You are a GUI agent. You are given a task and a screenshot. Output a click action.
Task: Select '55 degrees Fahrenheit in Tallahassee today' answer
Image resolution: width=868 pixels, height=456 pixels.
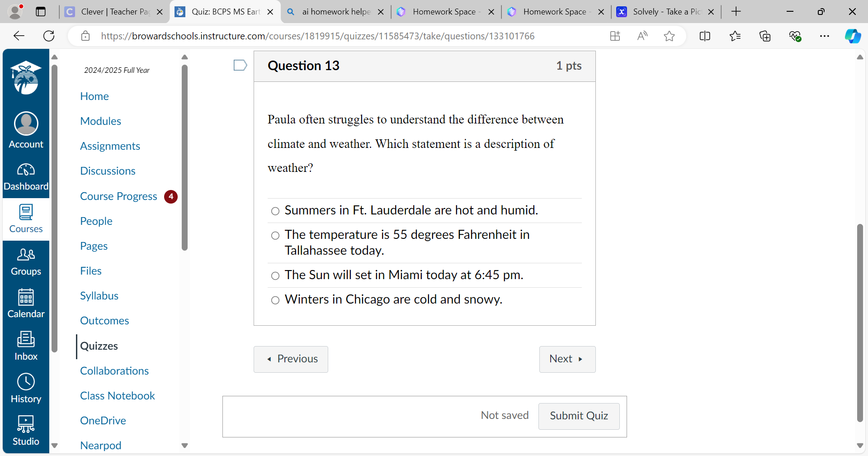(x=275, y=235)
